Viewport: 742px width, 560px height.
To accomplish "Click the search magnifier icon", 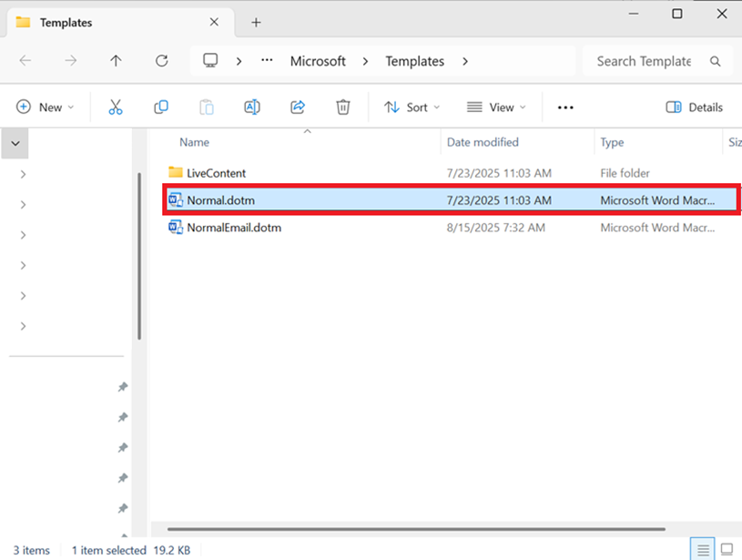I will (715, 61).
